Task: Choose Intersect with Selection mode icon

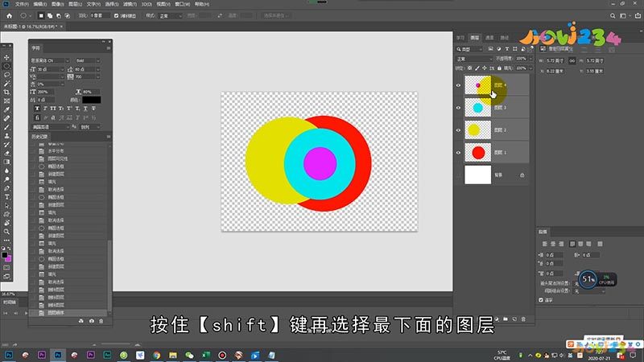Action: click(x=68, y=15)
